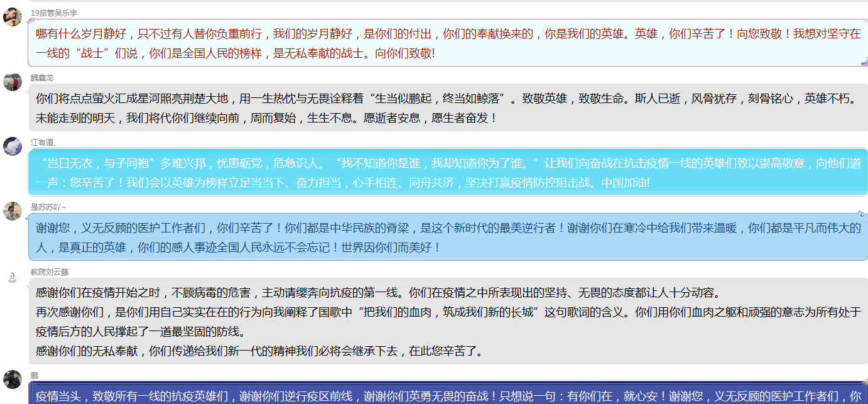The width and height of the screenshot is (868, 404).
Task: Click the sender label 教院刘云藤
Action: (50, 272)
